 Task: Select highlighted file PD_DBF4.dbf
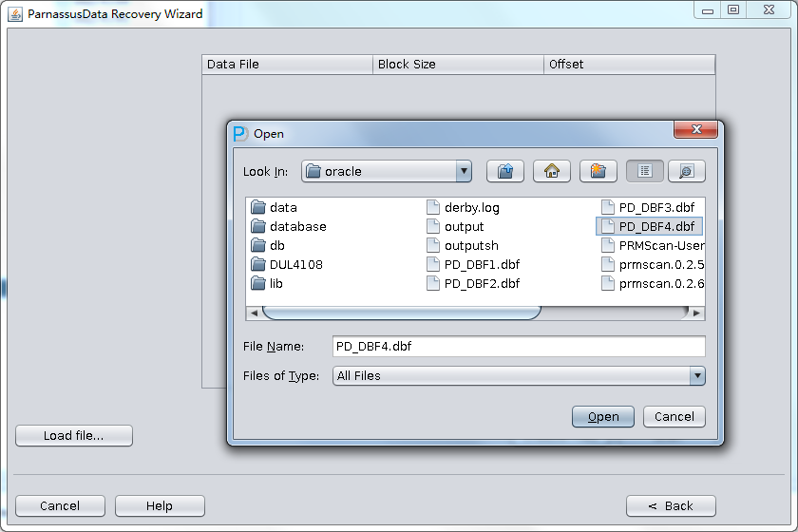coord(649,226)
